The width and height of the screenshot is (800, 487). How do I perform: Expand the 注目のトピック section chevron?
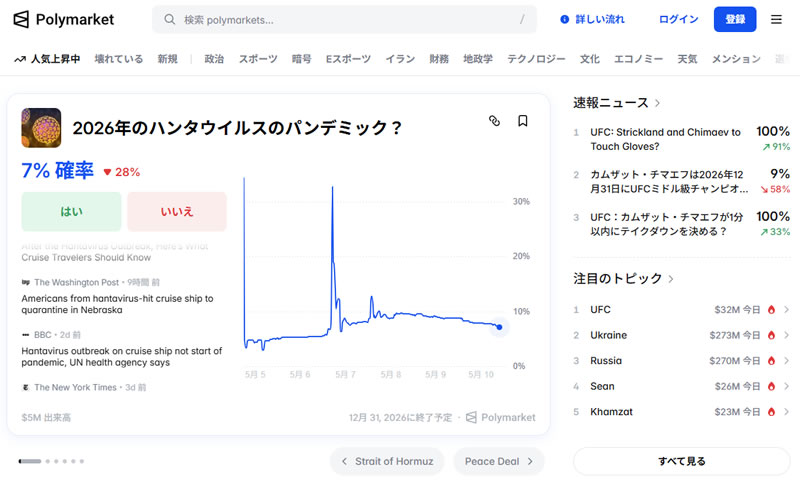pyautogui.click(x=670, y=279)
